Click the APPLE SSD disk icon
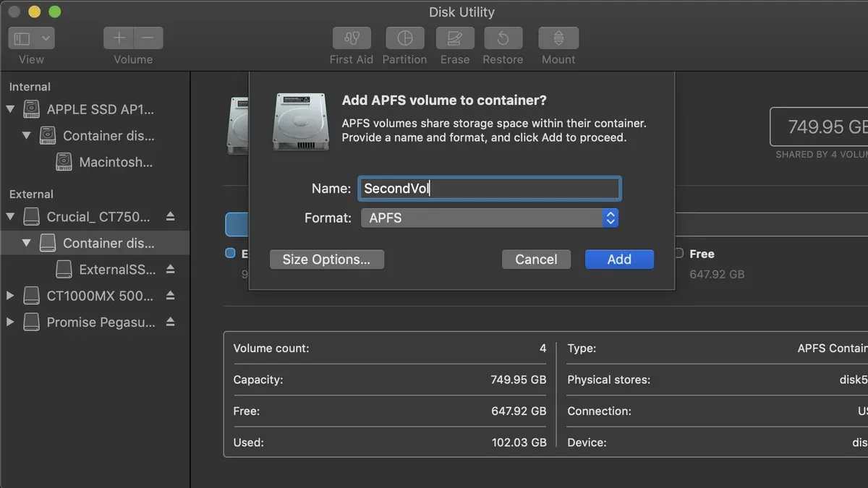This screenshot has height=488, width=868. [31, 109]
